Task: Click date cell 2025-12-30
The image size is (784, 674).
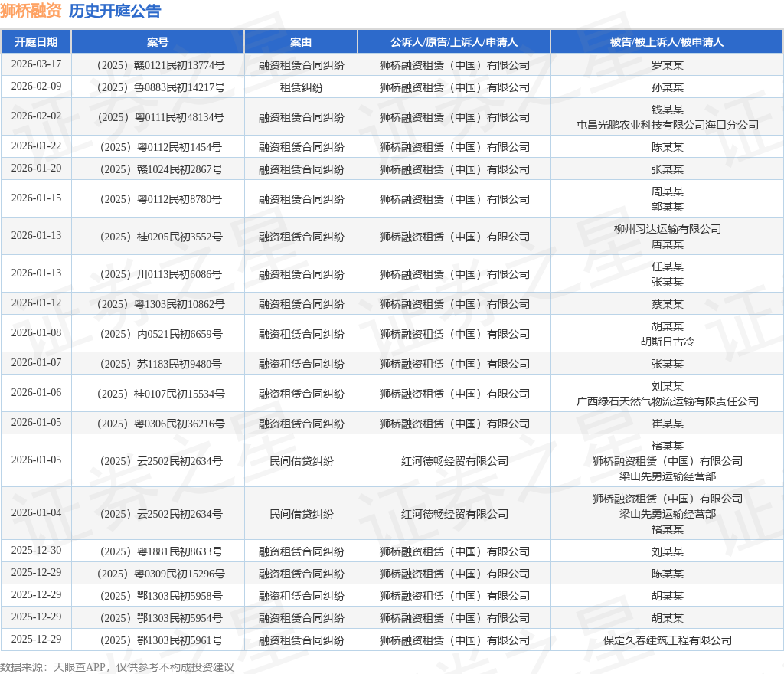Action: pos(36,551)
